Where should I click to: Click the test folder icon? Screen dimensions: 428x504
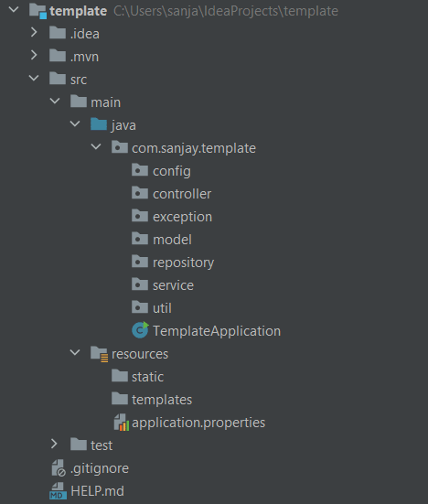point(79,444)
